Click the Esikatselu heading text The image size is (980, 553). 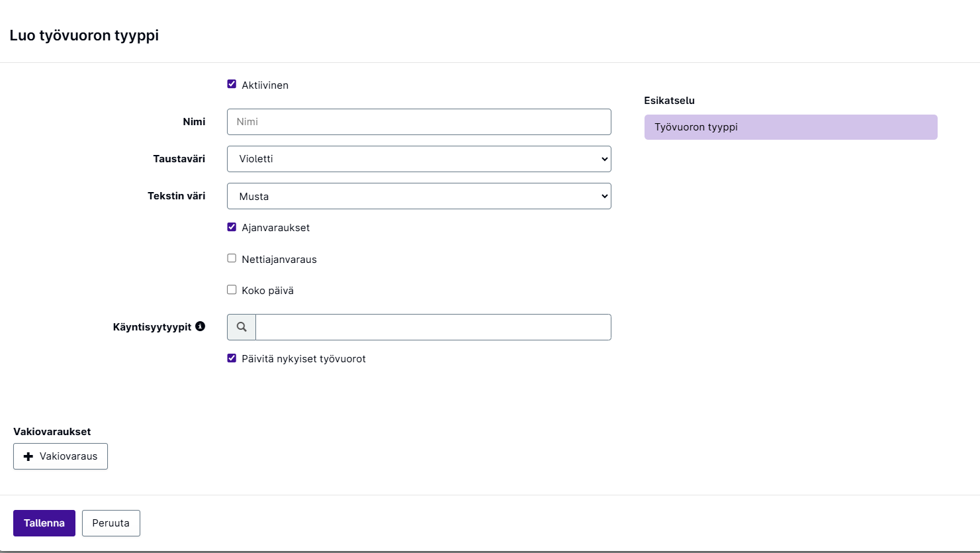click(669, 101)
